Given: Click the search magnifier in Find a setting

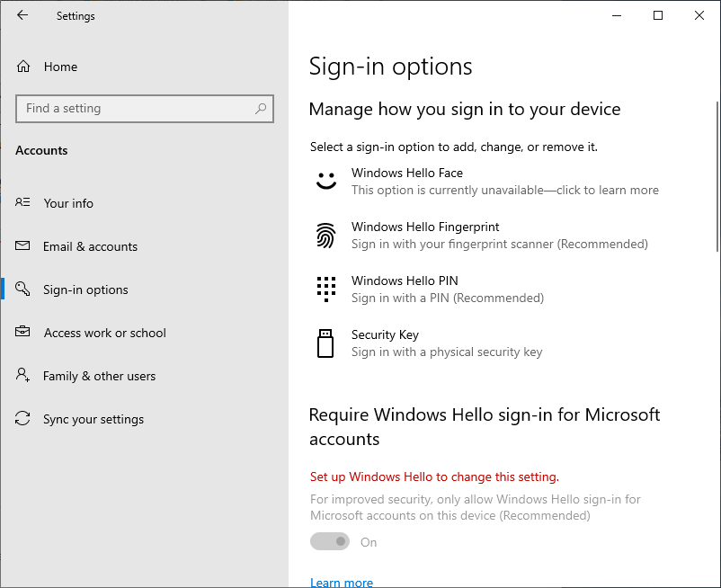Looking at the screenshot, I should tap(261, 109).
